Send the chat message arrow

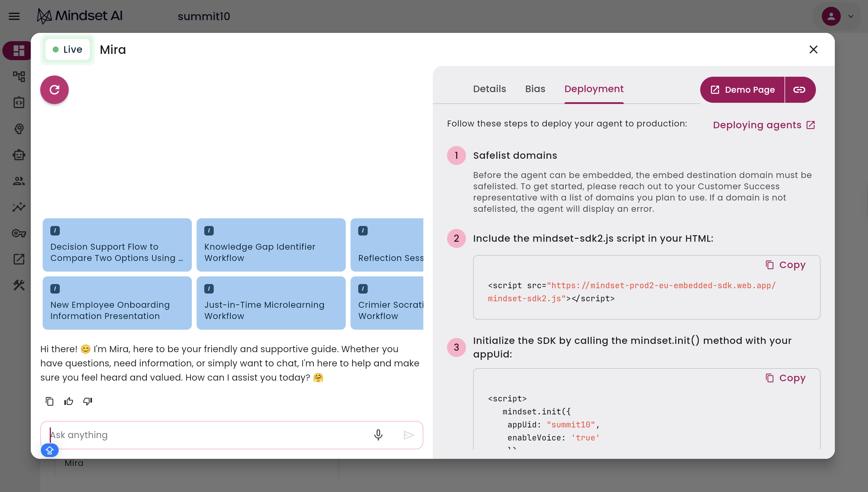[409, 435]
